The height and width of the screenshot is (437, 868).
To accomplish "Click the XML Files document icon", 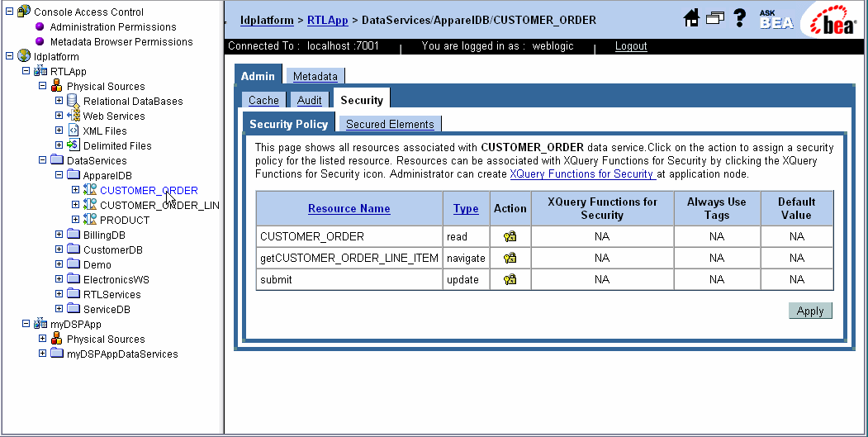I will 73,131.
